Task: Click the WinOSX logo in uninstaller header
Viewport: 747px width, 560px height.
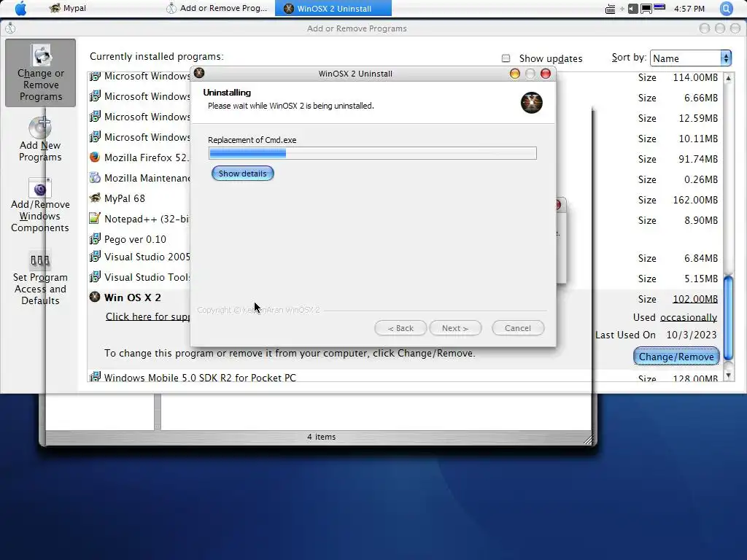Action: tap(531, 102)
